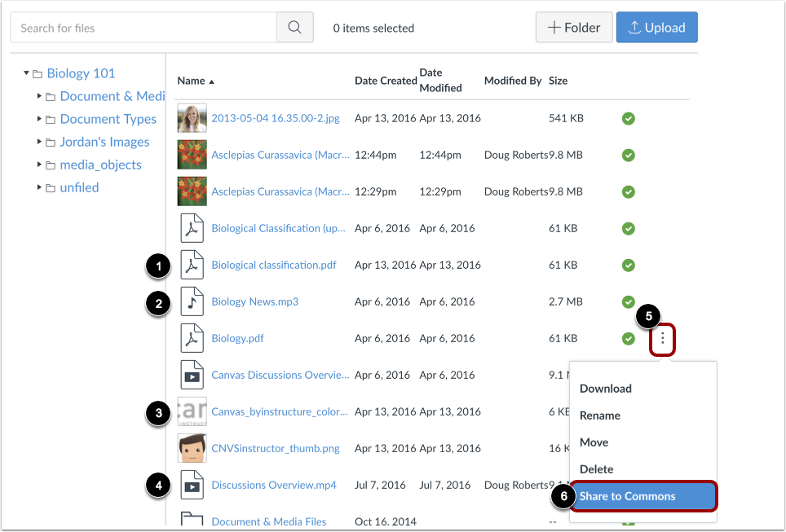
Task: Open the 12:44pm Asclepias Curassavica thumbnail
Action: [x=192, y=155]
